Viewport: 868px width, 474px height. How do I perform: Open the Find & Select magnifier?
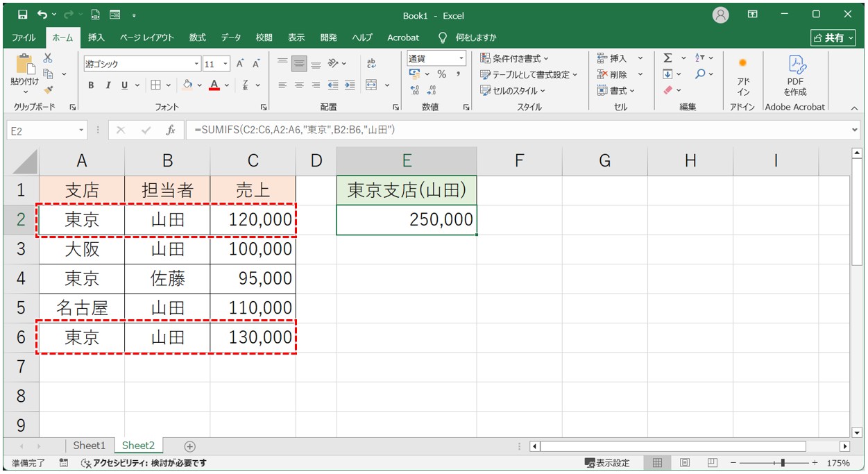coord(700,74)
